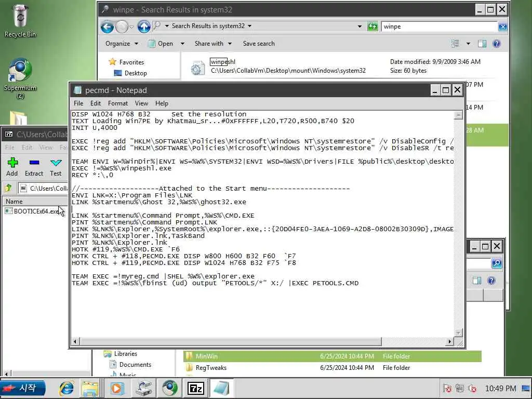532x399 pixels.
Task: Expand Open button dropdown arrow
Action: [x=182, y=44]
